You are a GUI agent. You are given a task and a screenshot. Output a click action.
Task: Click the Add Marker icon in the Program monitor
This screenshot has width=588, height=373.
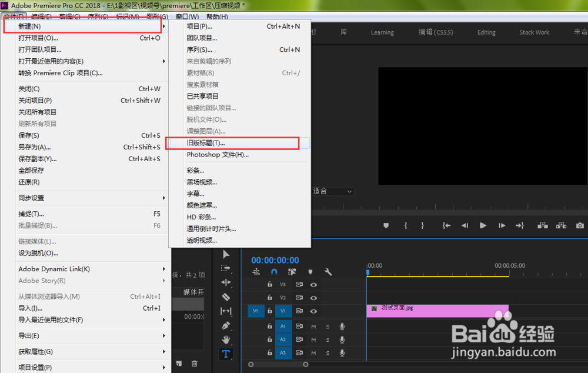pyautogui.click(x=385, y=225)
